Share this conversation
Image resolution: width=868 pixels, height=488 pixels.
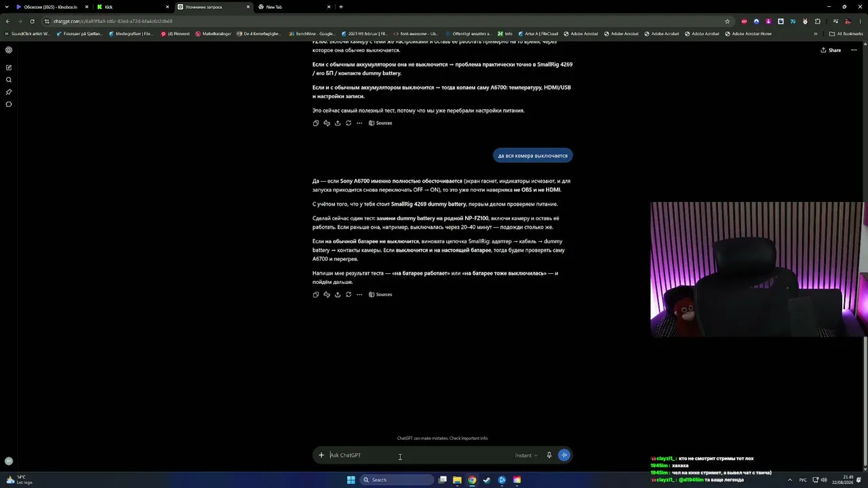831,50
